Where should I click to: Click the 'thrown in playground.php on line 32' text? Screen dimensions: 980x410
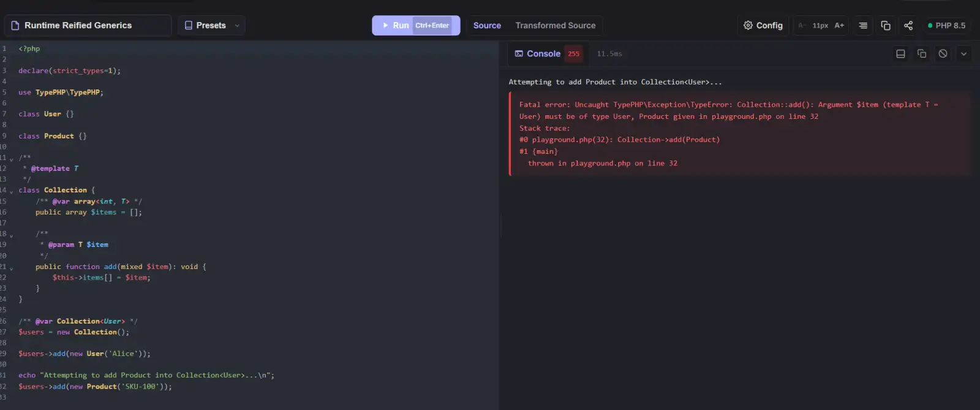tap(603, 163)
